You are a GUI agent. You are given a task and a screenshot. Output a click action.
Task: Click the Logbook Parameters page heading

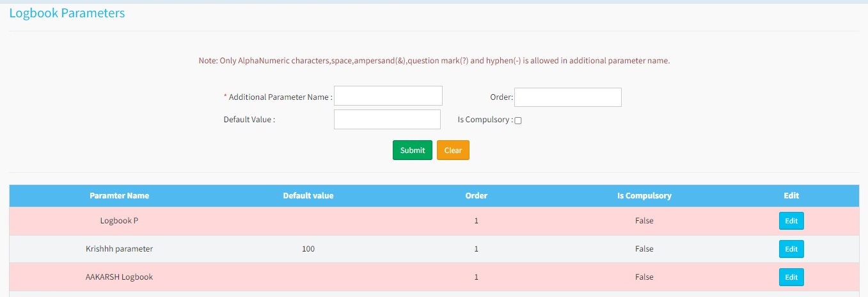coord(67,13)
